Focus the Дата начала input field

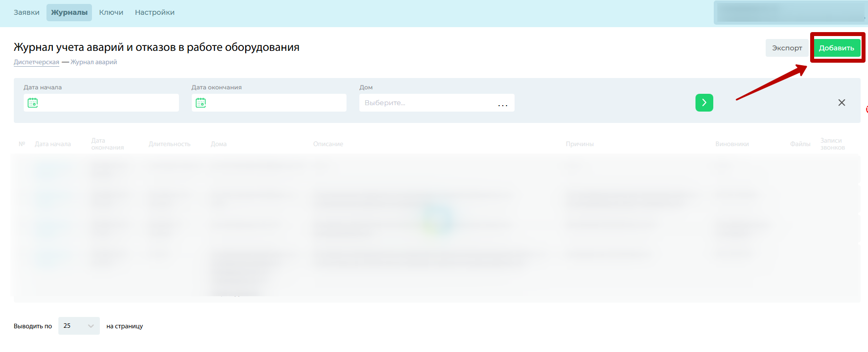(101, 103)
